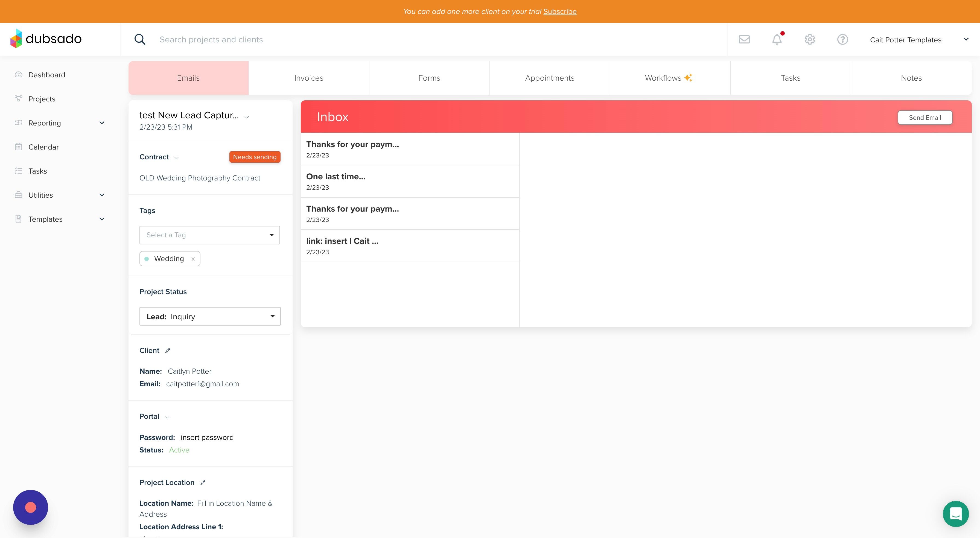Remove the Wedding tag
The width and height of the screenshot is (980, 538).
pyautogui.click(x=193, y=259)
